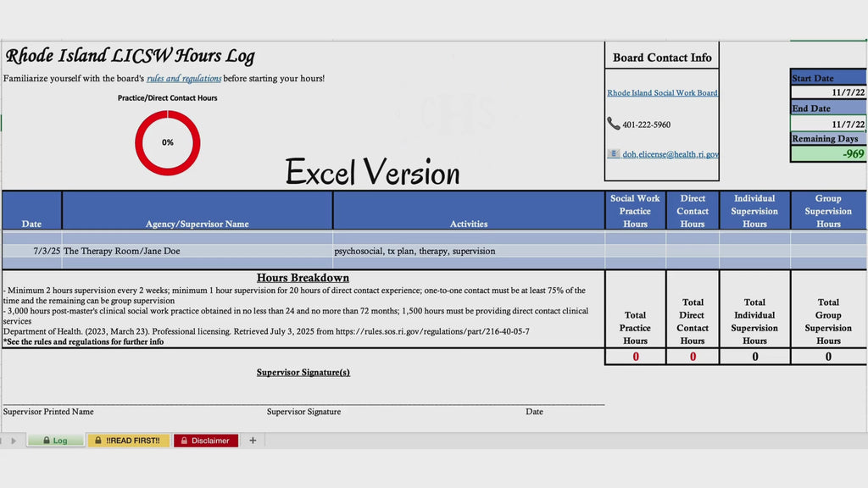Select the Log sheet tab
Viewport: 868px width, 488px height.
tap(55, 441)
